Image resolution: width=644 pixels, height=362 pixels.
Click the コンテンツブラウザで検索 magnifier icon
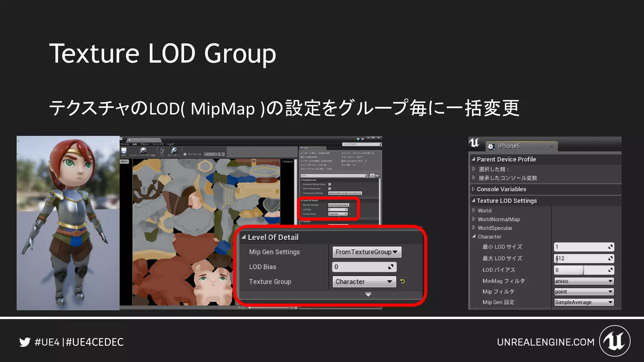pos(142,150)
